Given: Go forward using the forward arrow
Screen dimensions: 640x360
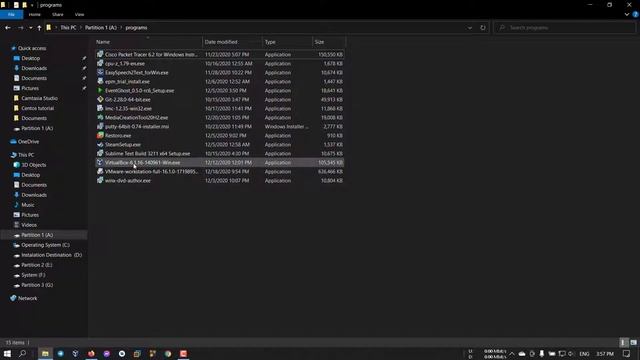Looking at the screenshot, I should pyautogui.click(x=20, y=28).
